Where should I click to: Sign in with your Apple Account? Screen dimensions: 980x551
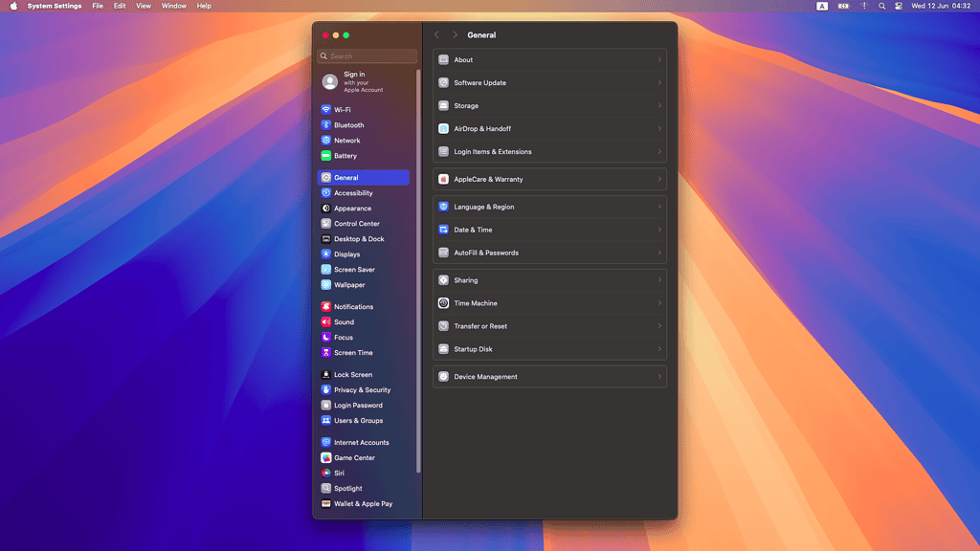pyautogui.click(x=354, y=82)
